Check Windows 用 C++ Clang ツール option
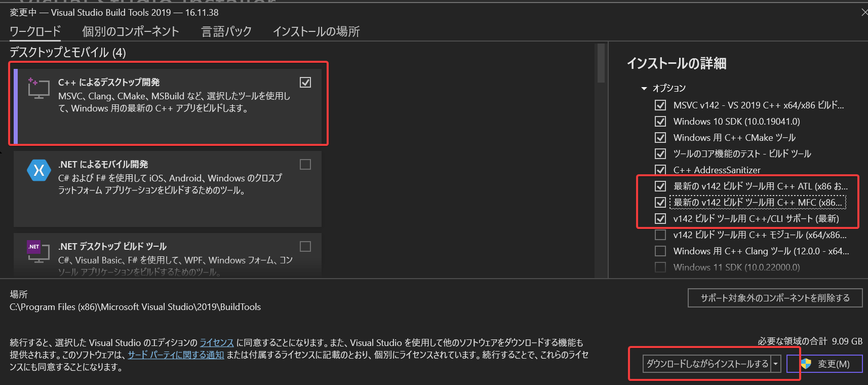This screenshot has width=868, height=385. click(660, 251)
